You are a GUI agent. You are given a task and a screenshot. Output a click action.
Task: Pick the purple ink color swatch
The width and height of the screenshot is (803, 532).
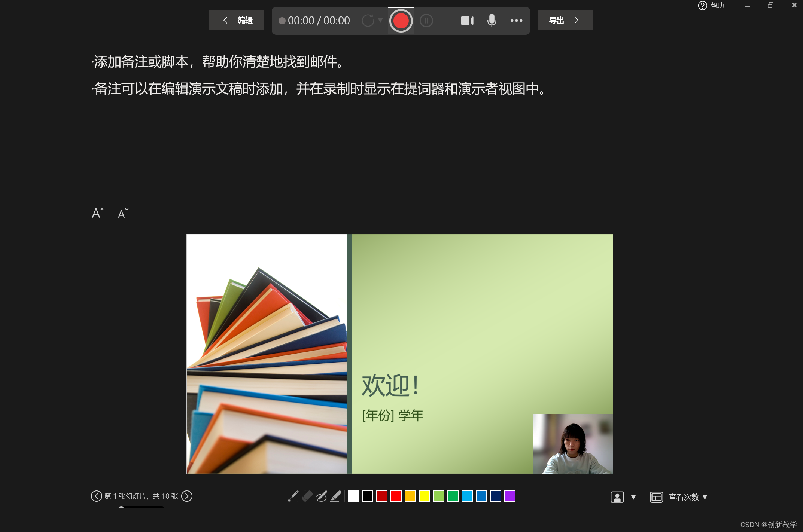[x=510, y=496]
